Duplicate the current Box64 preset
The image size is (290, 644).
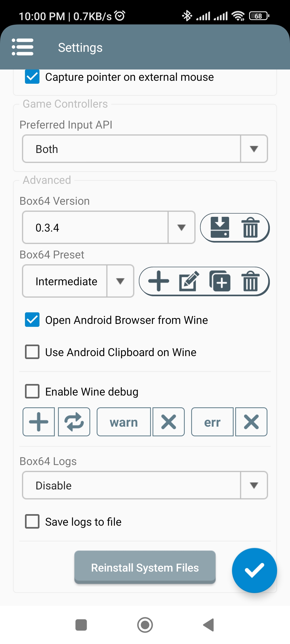[220, 281]
